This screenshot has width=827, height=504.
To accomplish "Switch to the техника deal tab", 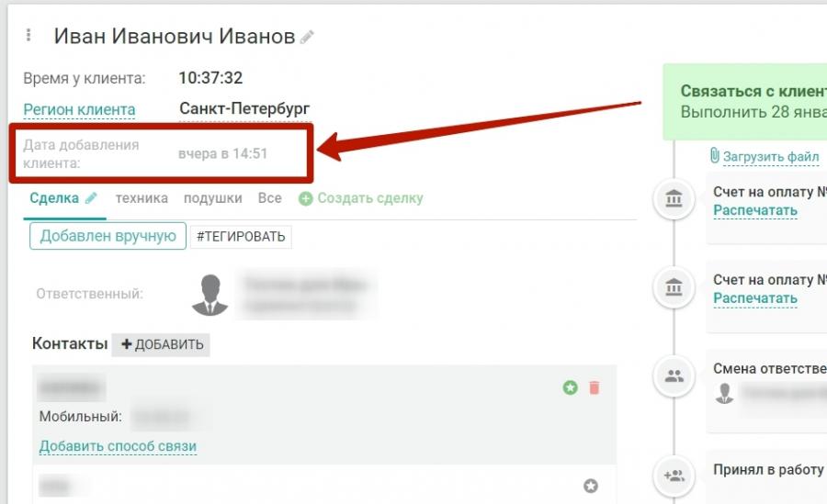I will (x=142, y=198).
